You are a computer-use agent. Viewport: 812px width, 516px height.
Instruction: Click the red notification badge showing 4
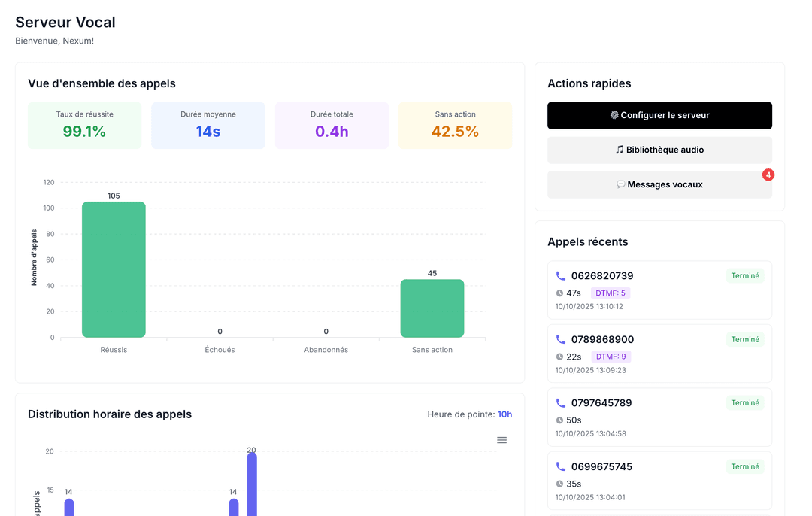click(x=768, y=175)
